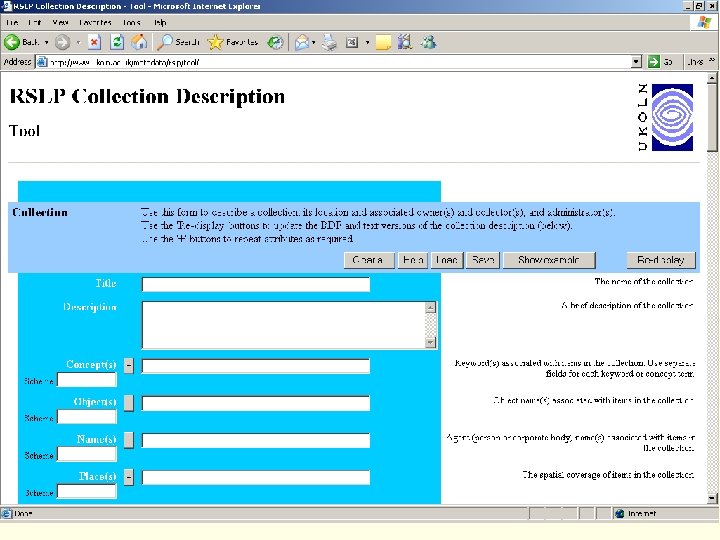Click the UKOLN logo image
Screen dimensions: 720x540
(666, 117)
